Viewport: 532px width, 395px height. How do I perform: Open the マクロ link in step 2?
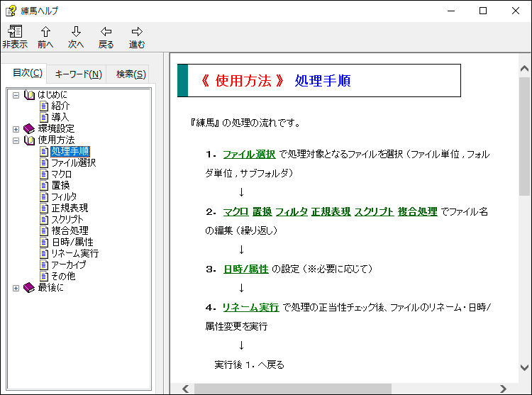click(235, 212)
